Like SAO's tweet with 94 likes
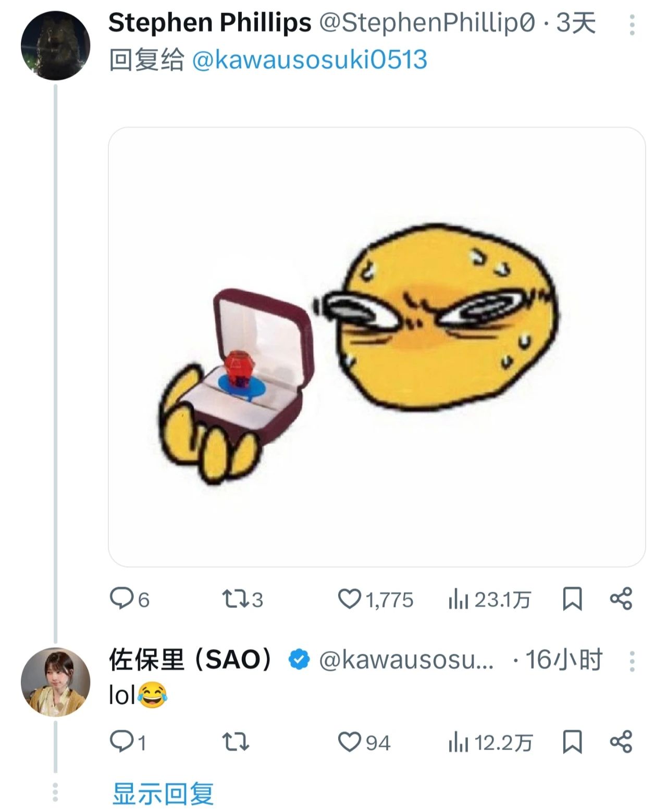The width and height of the screenshot is (667, 812). 350,741
